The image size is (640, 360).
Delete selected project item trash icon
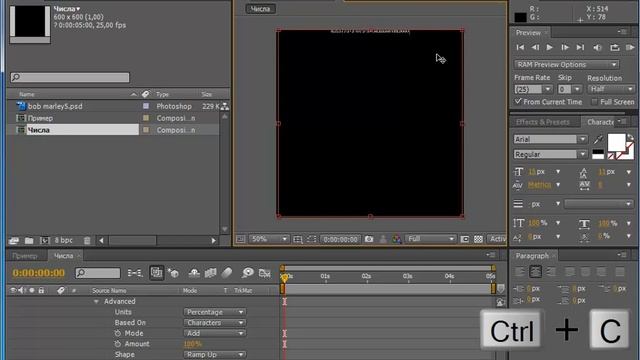coord(87,240)
